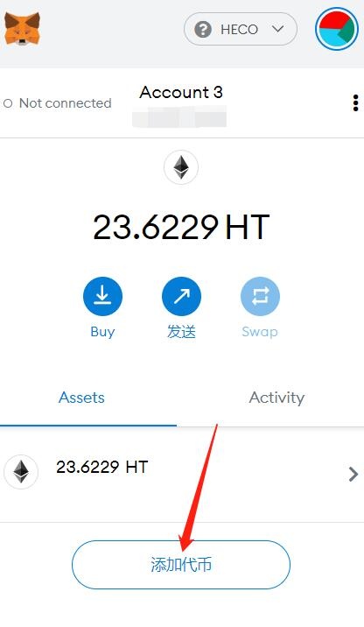Click the question mark network icon
Viewport: 364px width, 627px height.
coord(203,29)
